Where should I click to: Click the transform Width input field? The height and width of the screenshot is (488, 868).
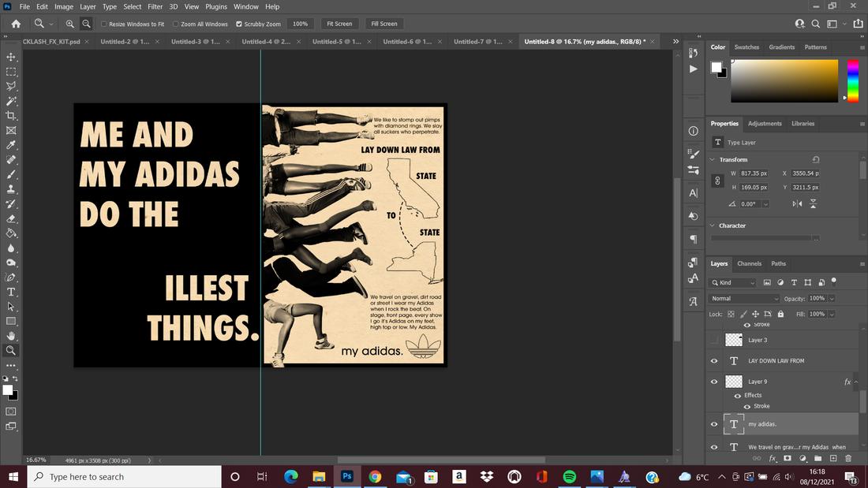point(754,173)
